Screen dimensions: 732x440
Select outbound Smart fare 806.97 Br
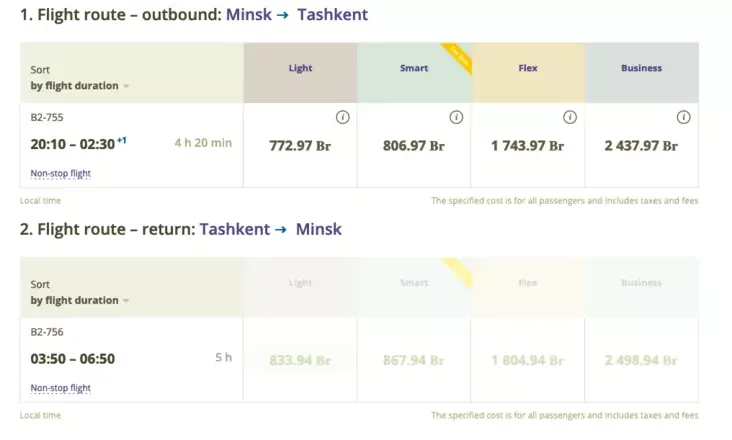[414, 146]
